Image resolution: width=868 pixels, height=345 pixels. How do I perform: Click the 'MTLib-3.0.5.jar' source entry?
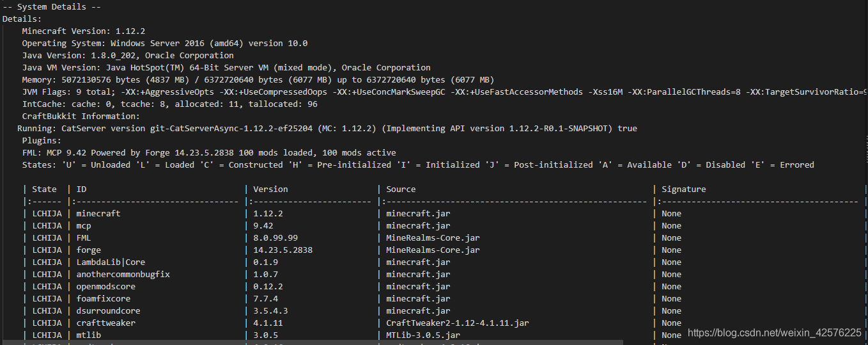pos(422,335)
